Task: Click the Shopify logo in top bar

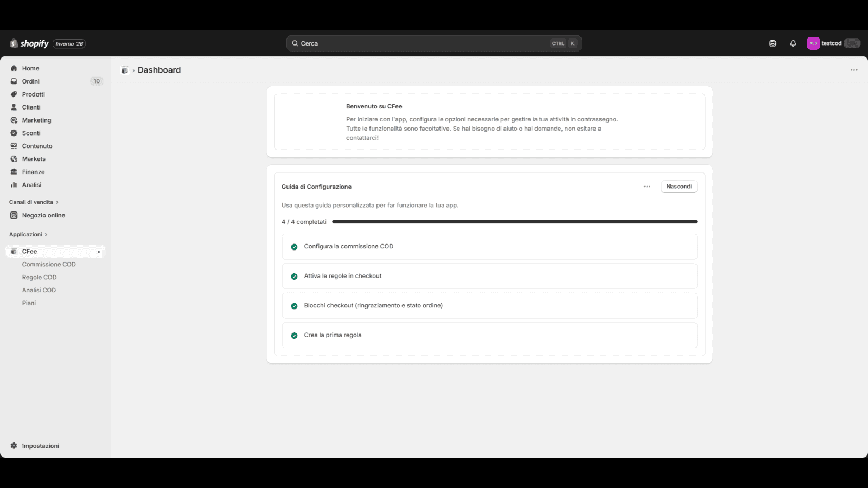Action: click(29, 43)
